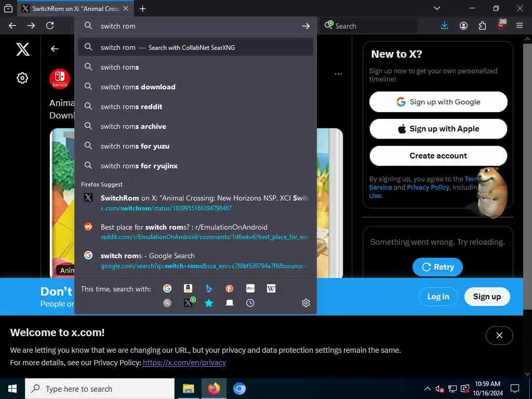Search this time with eBay

click(x=250, y=288)
